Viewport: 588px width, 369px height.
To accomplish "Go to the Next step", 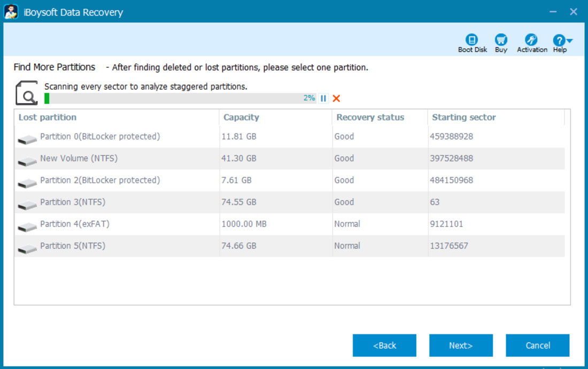I will [x=461, y=346].
